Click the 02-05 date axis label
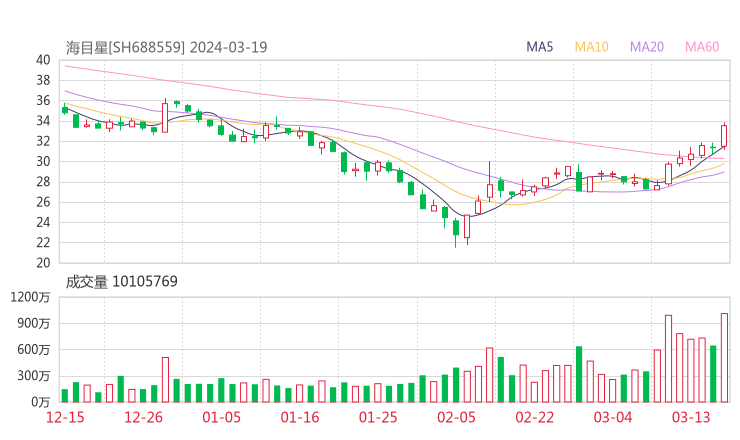The image size is (740, 440). (456, 417)
